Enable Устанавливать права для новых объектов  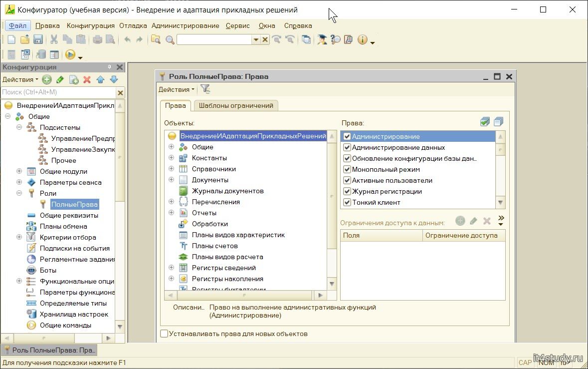point(164,334)
